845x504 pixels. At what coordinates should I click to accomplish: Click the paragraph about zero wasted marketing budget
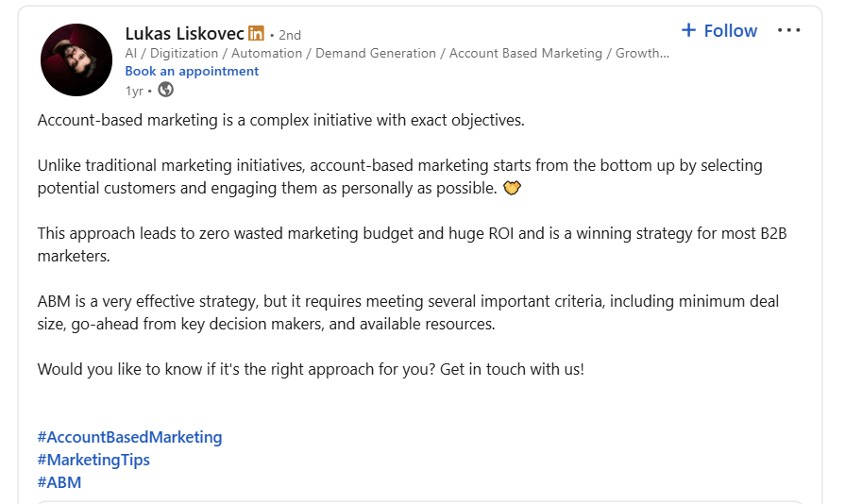[412, 244]
